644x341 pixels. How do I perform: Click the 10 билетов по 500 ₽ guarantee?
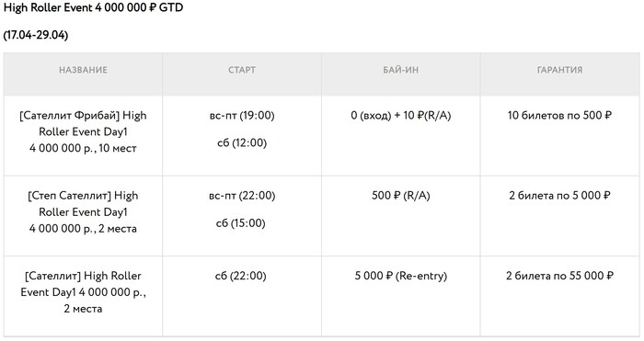point(559,115)
